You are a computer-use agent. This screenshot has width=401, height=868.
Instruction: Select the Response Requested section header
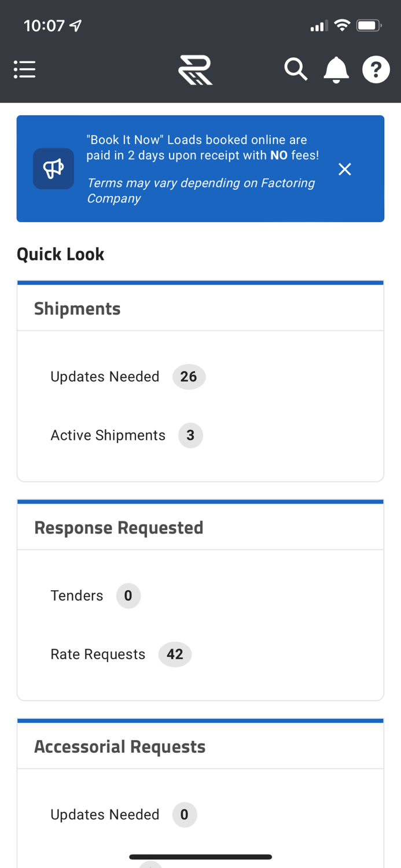(x=119, y=528)
